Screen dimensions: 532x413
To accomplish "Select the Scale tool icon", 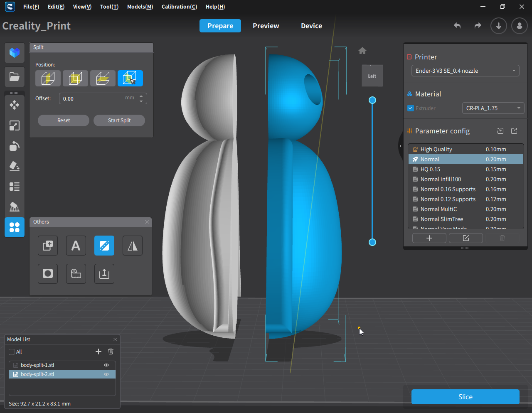I will [15, 125].
